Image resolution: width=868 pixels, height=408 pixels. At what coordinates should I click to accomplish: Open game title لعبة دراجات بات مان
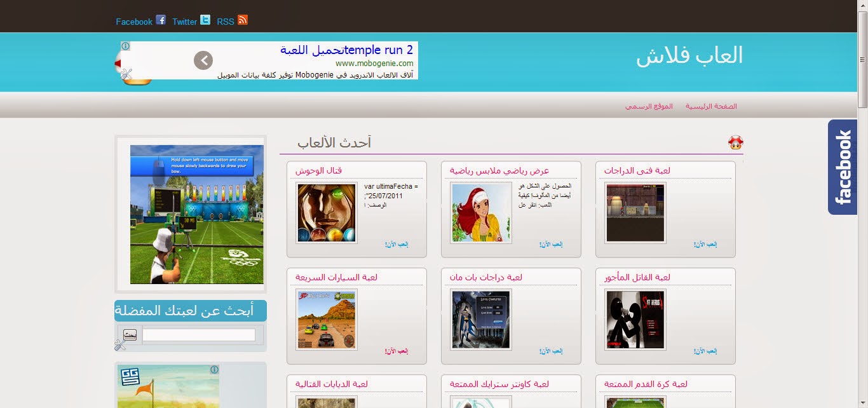pyautogui.click(x=486, y=277)
